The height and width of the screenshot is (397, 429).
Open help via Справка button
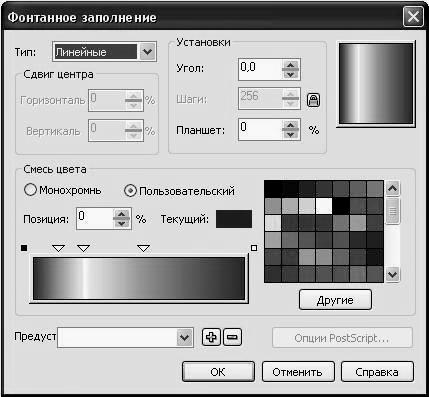[377, 372]
